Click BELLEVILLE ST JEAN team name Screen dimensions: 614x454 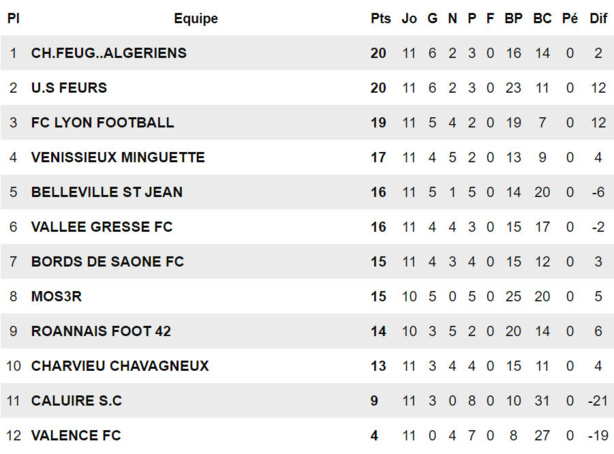106,192
